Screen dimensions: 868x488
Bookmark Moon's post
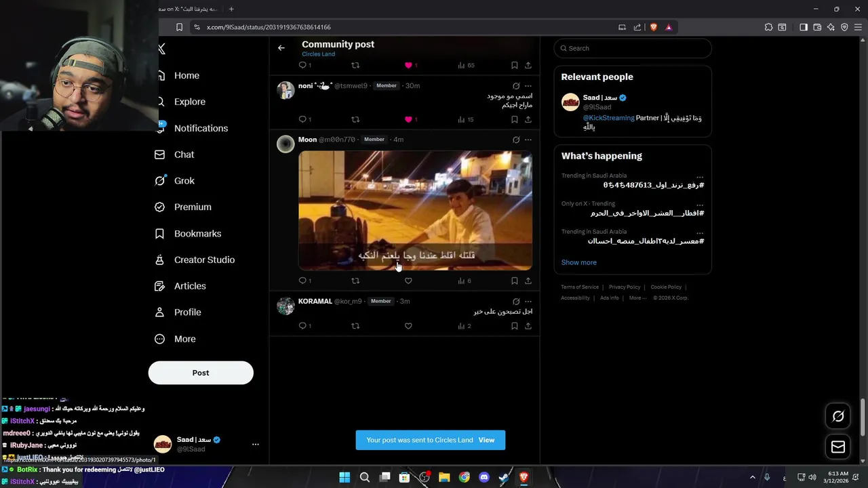pos(514,281)
